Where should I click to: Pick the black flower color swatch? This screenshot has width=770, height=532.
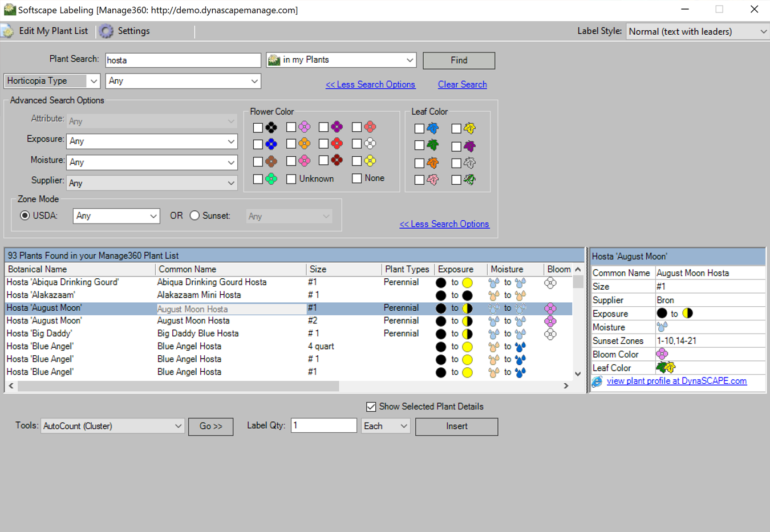pyautogui.click(x=271, y=127)
